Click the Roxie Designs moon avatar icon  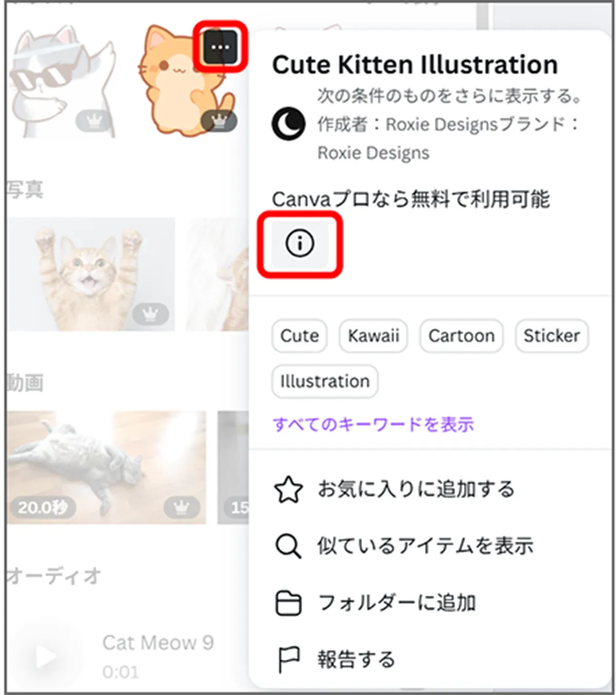click(x=288, y=124)
